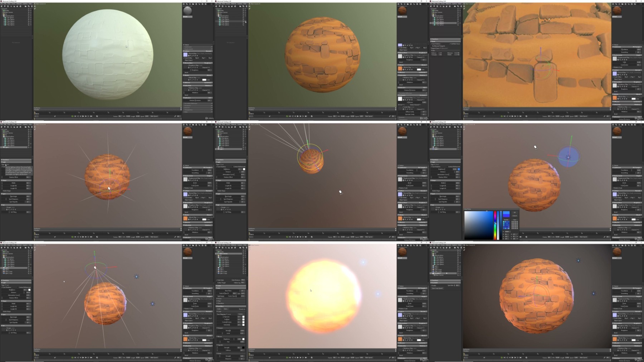644x362 pixels.
Task: Click Cancel in the Color Picker dialog
Action: (514, 216)
